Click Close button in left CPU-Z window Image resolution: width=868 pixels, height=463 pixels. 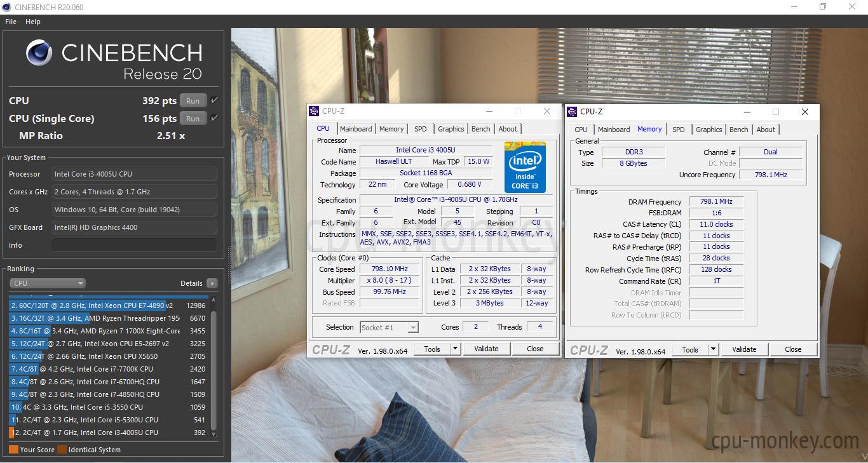click(535, 349)
